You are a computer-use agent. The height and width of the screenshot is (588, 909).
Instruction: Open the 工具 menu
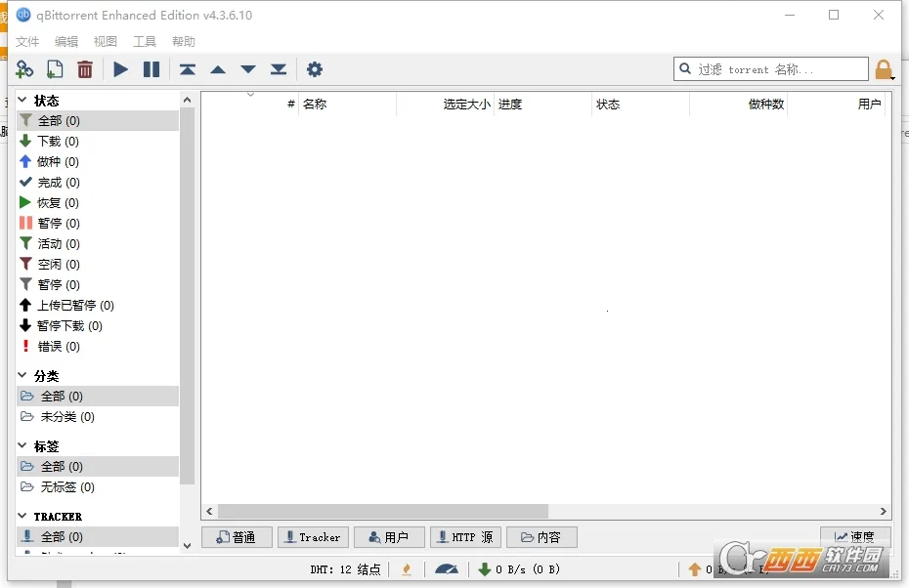click(x=144, y=41)
